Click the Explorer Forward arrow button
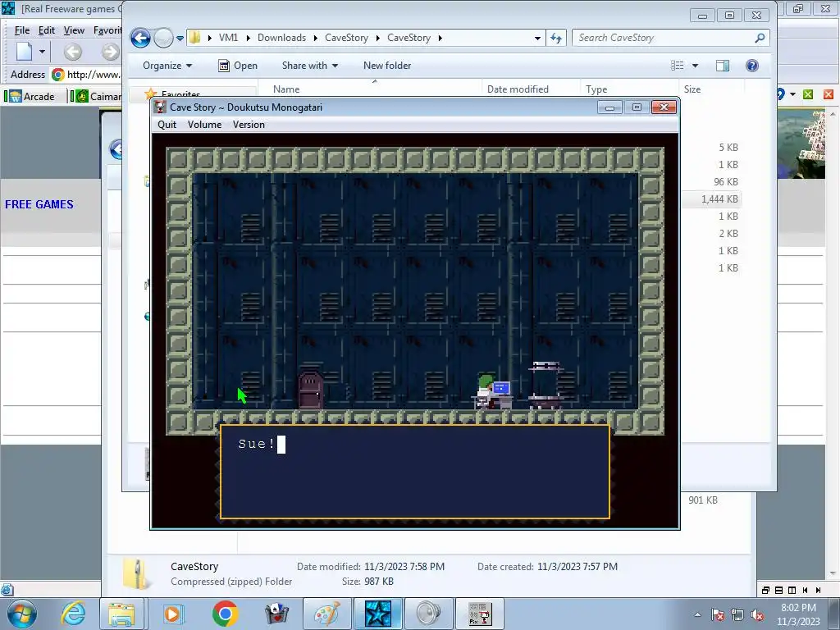The height and width of the screenshot is (630, 840). tap(163, 38)
